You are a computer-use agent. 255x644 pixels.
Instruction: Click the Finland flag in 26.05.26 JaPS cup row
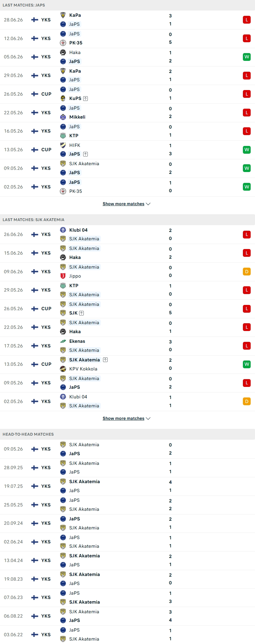[x=35, y=94]
